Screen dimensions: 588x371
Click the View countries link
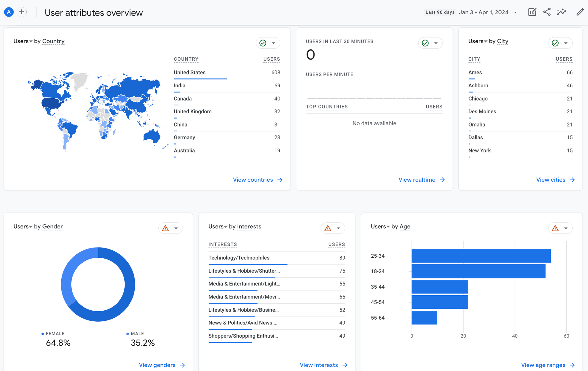click(253, 180)
